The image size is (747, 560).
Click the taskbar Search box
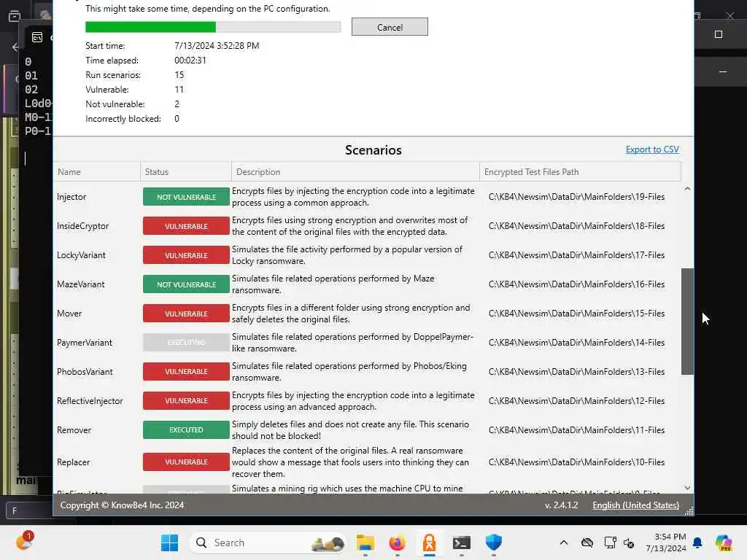[x=268, y=542]
